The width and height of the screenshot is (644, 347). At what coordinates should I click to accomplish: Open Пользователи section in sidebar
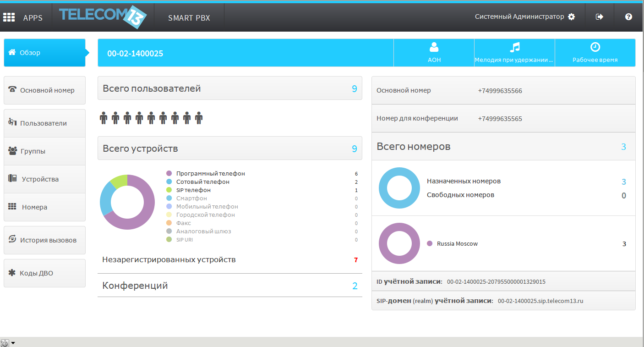[44, 123]
